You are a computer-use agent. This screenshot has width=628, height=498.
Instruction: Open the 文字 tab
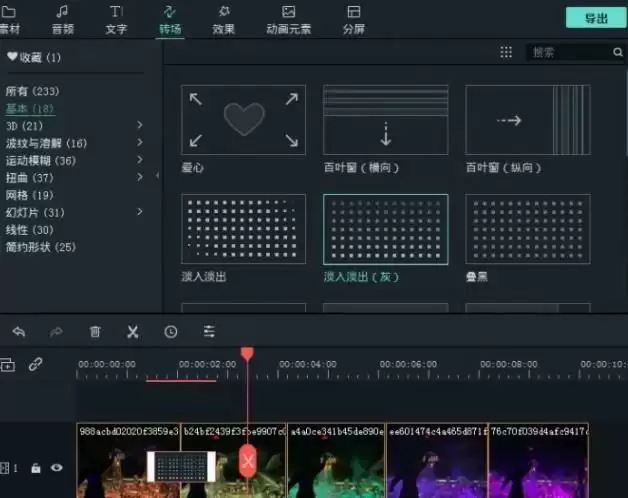coord(116,18)
